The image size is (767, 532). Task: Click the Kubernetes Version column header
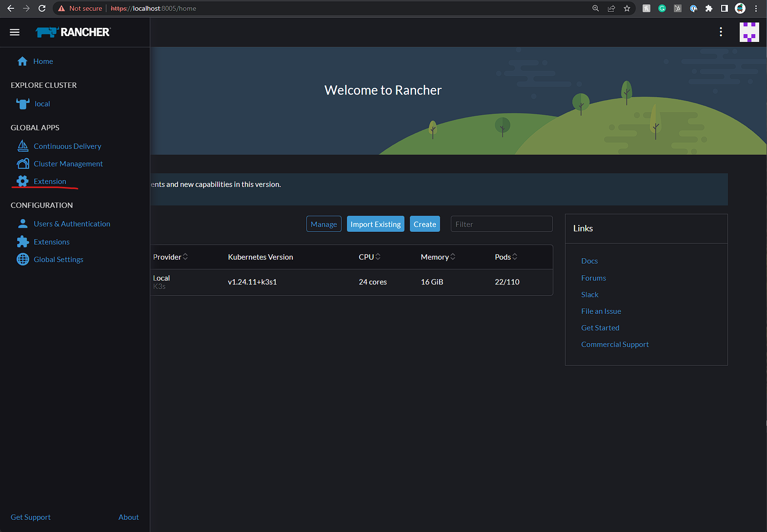coord(261,257)
